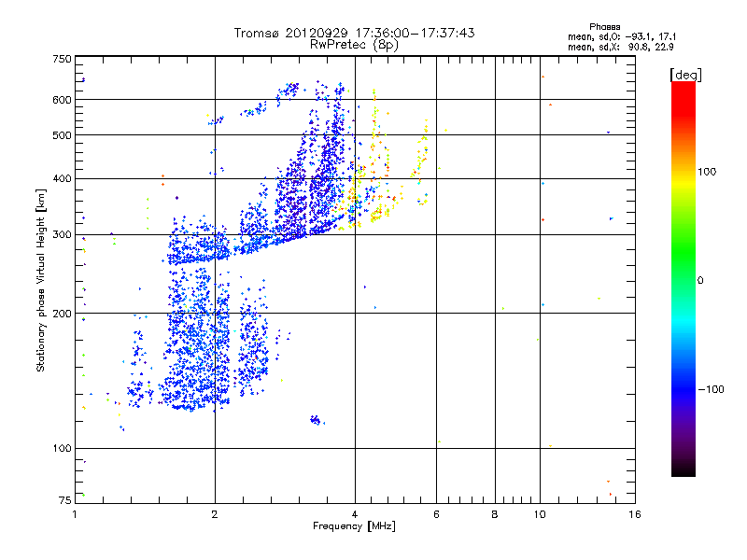The height and width of the screenshot is (560, 747).
Task: Click the isolated blue point cluster below 3.5 MHz
Action: click(x=317, y=420)
